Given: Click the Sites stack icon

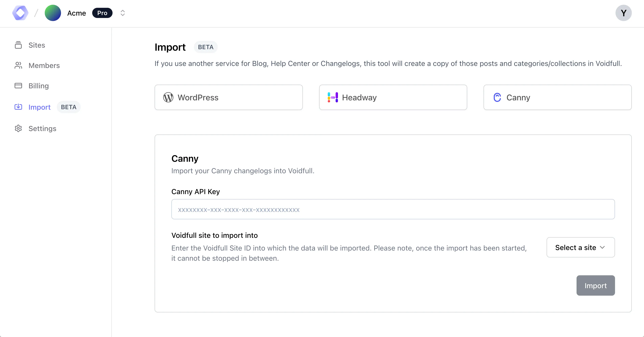Looking at the screenshot, I should [18, 45].
